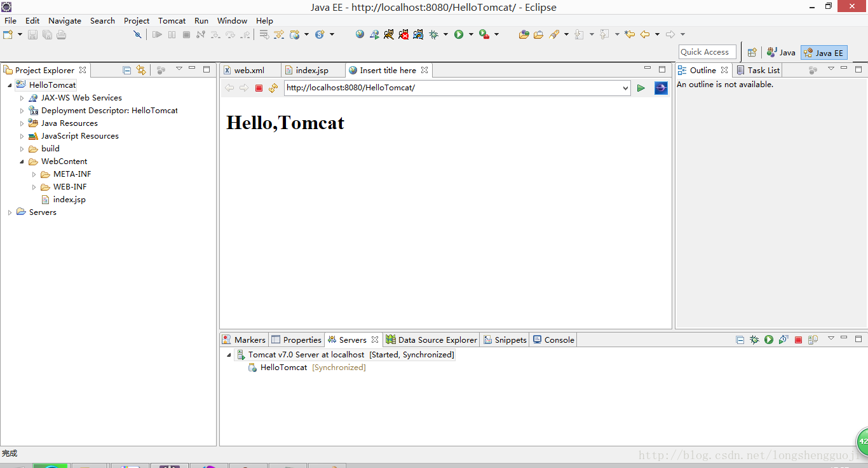Collapse All in Project Explorer
The width and height of the screenshot is (868, 468).
127,70
